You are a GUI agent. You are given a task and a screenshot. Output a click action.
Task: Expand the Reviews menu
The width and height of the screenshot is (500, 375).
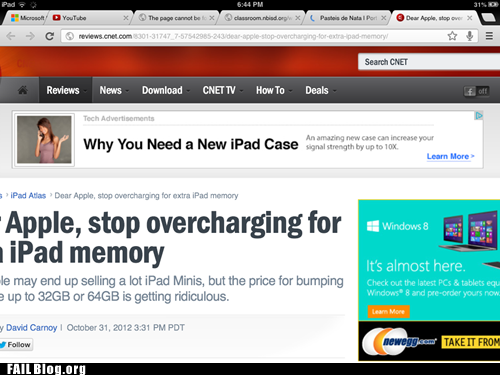click(x=63, y=90)
